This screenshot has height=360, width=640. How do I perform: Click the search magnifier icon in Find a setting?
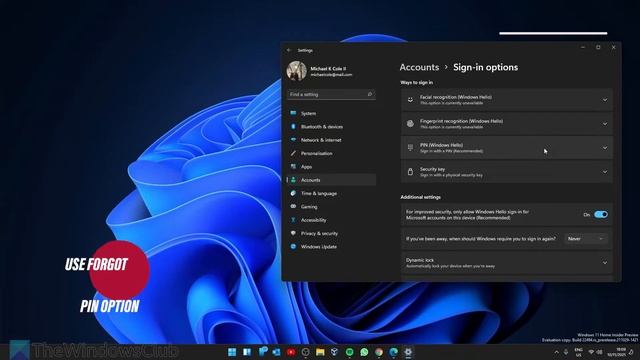(x=370, y=94)
